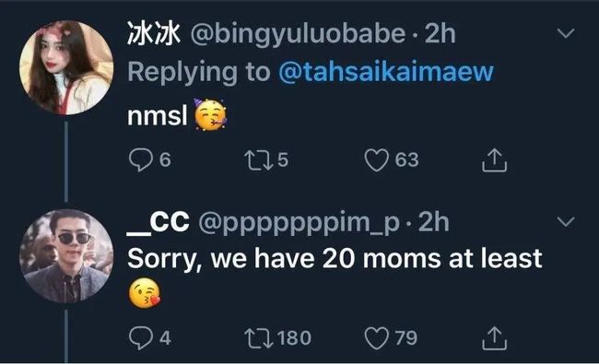Click the display name 冰冰

coord(154,33)
